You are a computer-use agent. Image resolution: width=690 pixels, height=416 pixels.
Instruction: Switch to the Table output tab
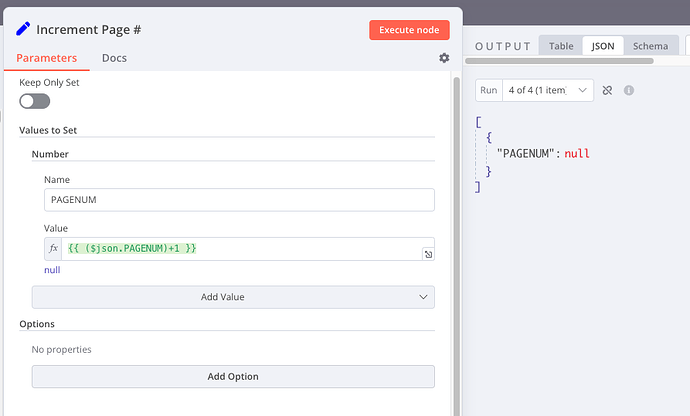(x=561, y=46)
